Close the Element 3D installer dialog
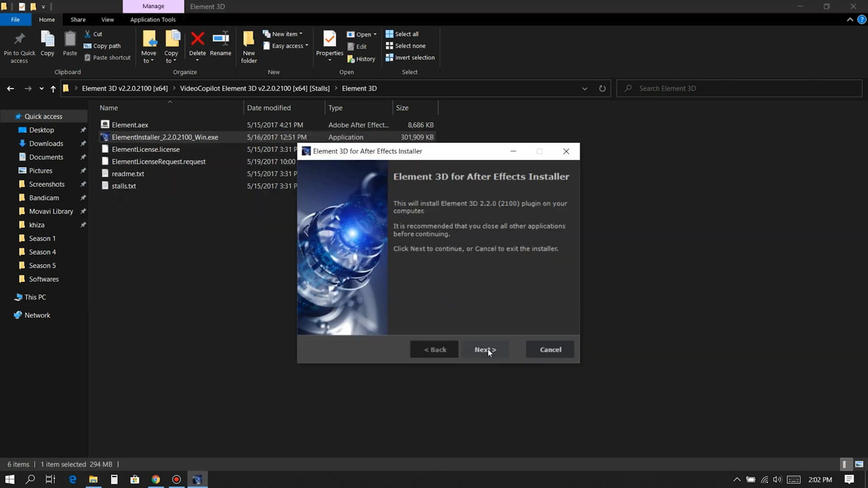 point(566,151)
